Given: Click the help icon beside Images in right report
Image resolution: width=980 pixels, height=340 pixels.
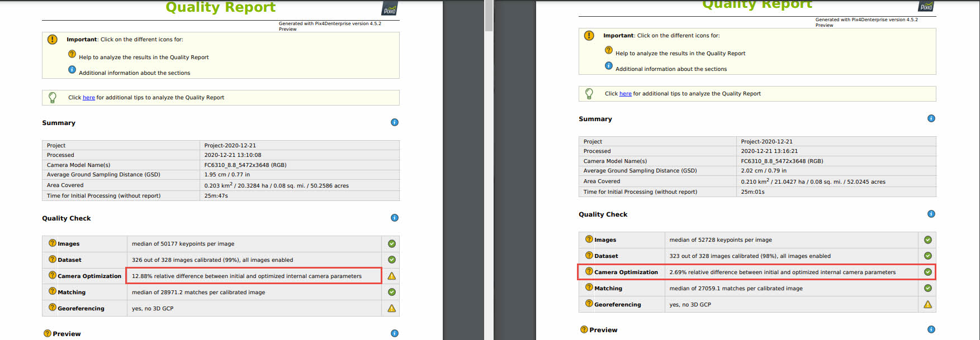Looking at the screenshot, I should [589, 239].
